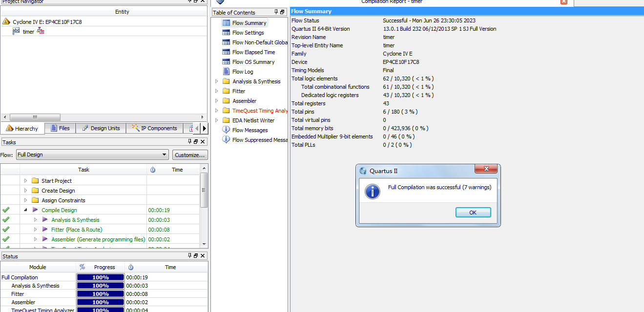This screenshot has width=644, height=312.
Task: Click the Assign Constraints folder icon
Action: (x=35, y=200)
